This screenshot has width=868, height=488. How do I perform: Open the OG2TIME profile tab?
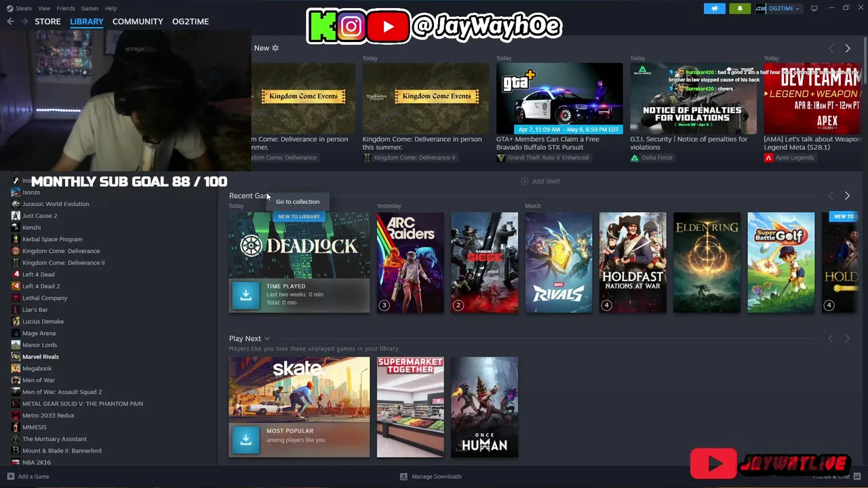click(x=191, y=22)
